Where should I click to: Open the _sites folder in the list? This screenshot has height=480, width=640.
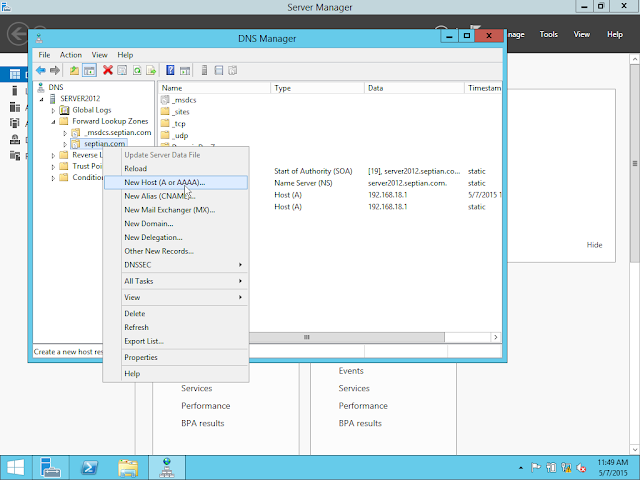tap(176, 112)
